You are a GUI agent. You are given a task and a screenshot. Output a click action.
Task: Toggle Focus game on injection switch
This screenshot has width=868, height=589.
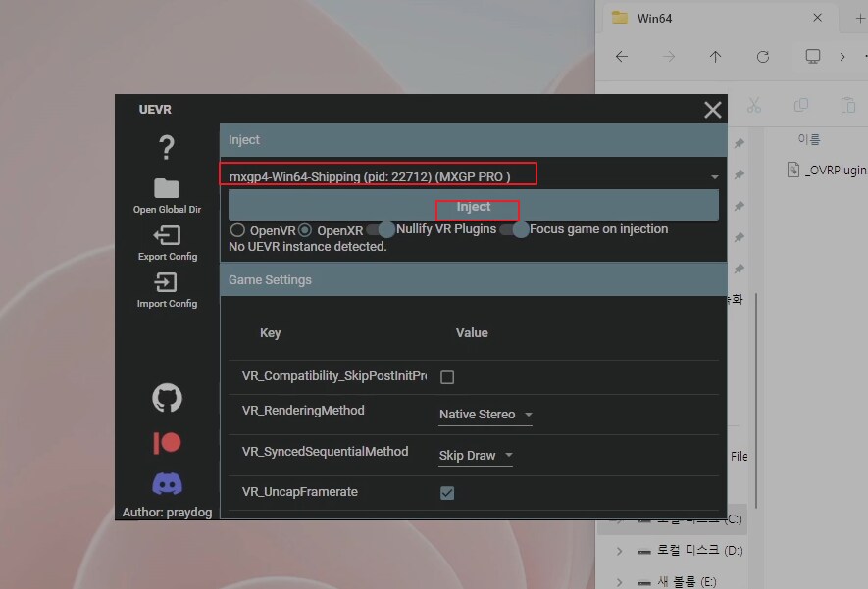click(514, 229)
